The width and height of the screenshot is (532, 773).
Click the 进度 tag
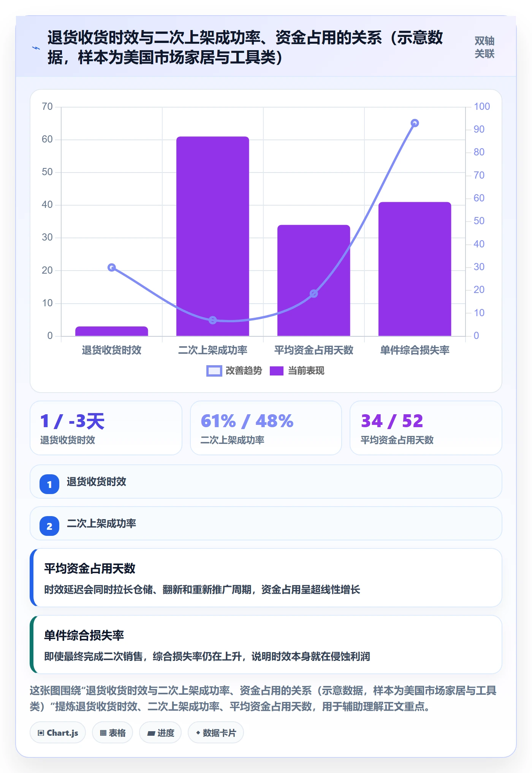160,733
